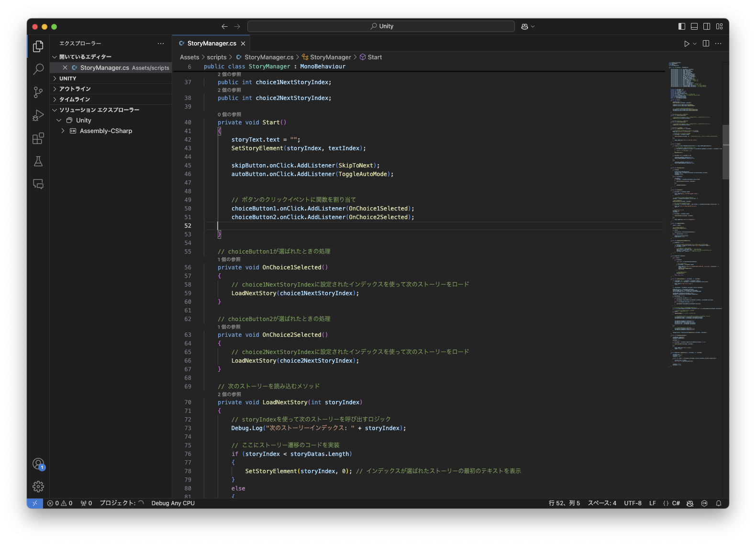This screenshot has width=756, height=544.
Task: Open the Search view in activity bar
Action: (x=38, y=69)
